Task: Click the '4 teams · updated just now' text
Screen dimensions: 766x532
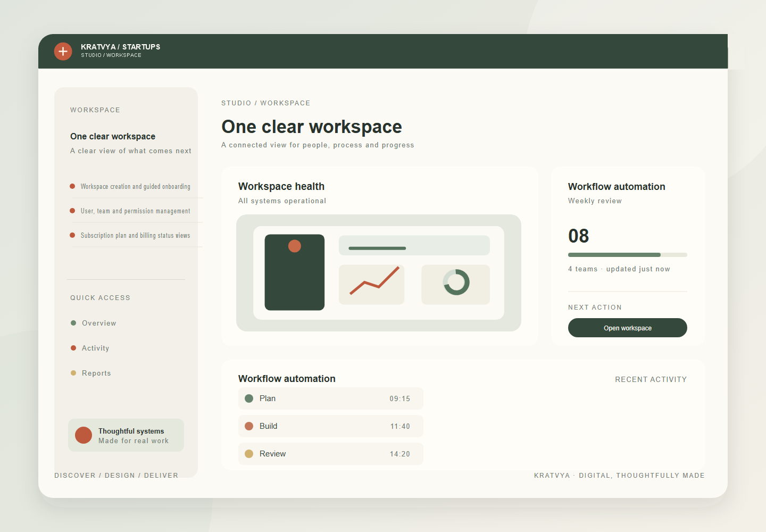Action: click(619, 269)
